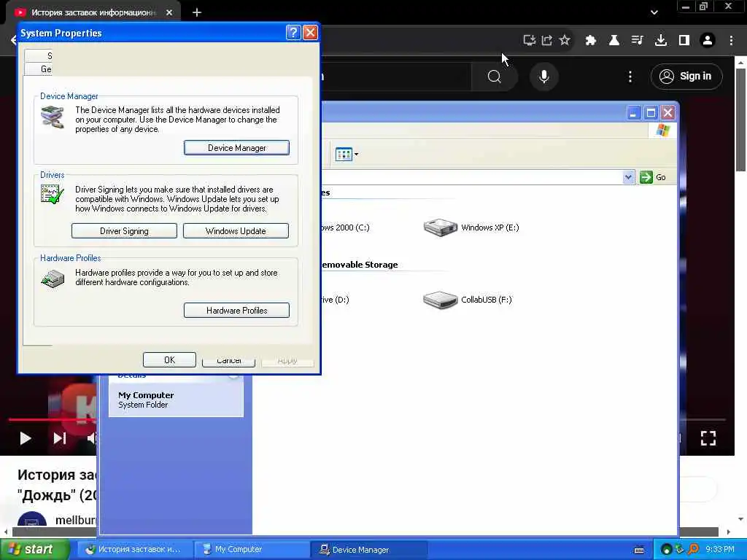
Task: Click the Chrome Labs flask icon
Action: click(614, 41)
